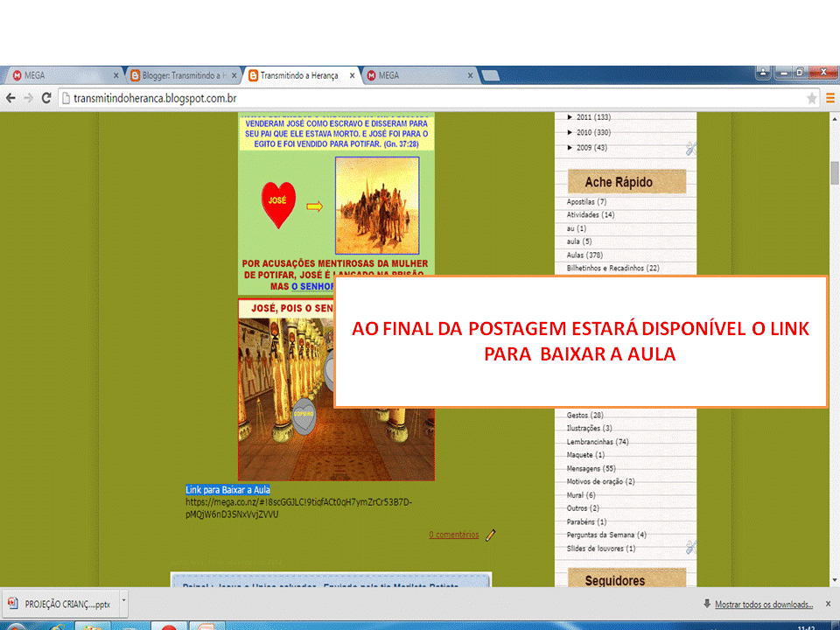Open the Chrome menu hamburger icon

(x=829, y=98)
